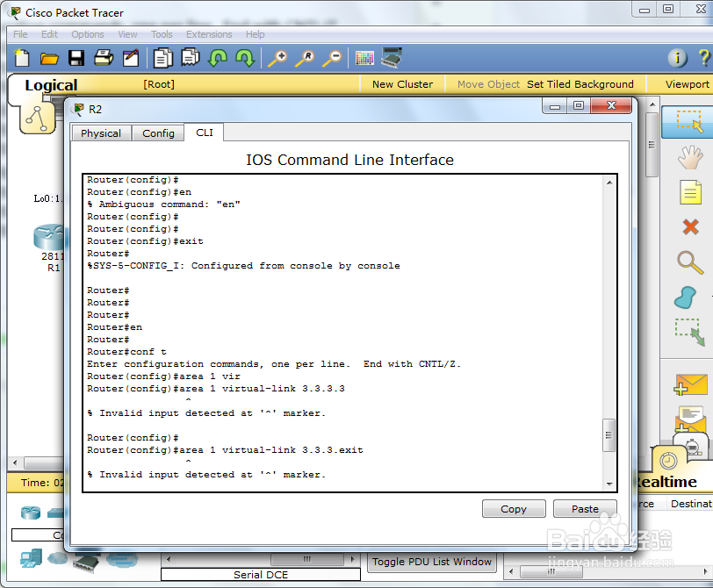Click workspace horizontal scroll left arrow

pos(15,463)
